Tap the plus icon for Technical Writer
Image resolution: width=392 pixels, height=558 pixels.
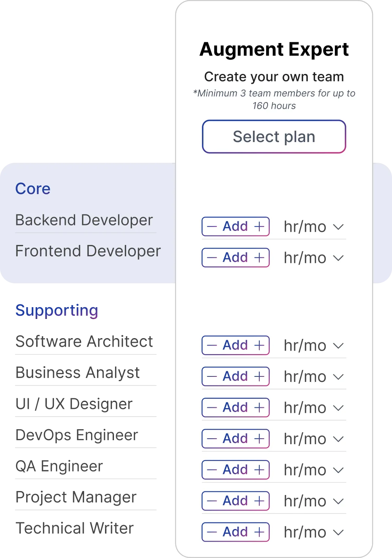[x=259, y=532]
